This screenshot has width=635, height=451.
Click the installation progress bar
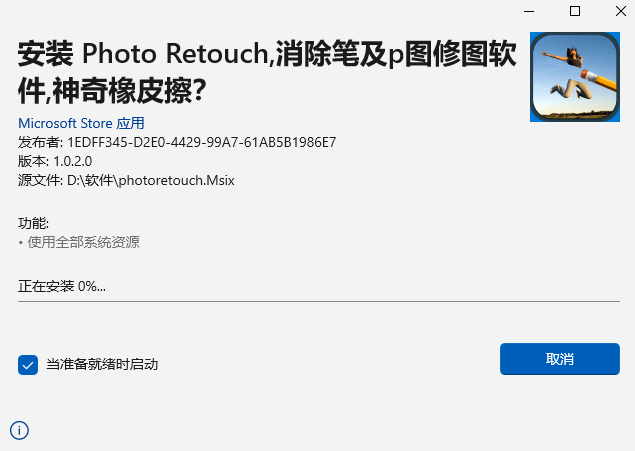point(319,301)
